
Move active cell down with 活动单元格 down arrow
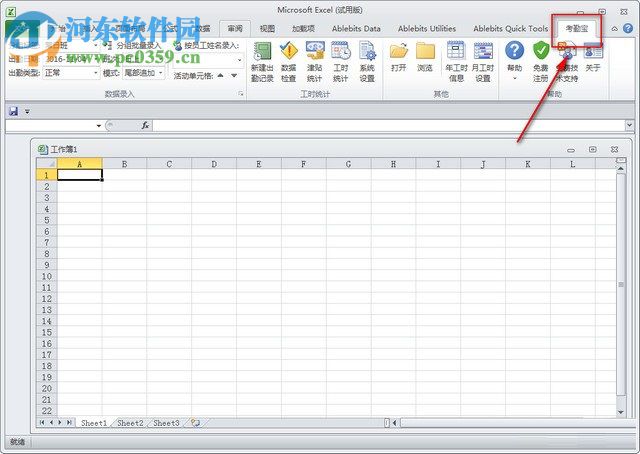[234, 75]
